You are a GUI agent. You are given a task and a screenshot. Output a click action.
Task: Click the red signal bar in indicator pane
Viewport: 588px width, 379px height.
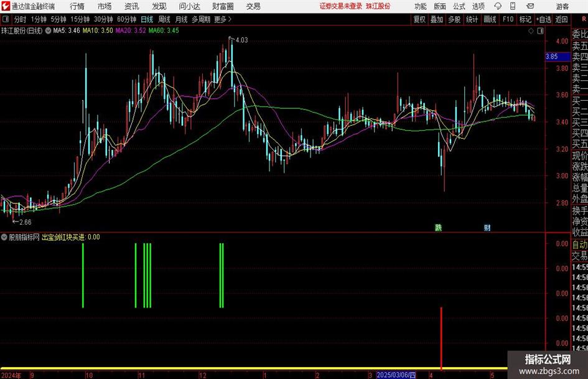(441, 339)
